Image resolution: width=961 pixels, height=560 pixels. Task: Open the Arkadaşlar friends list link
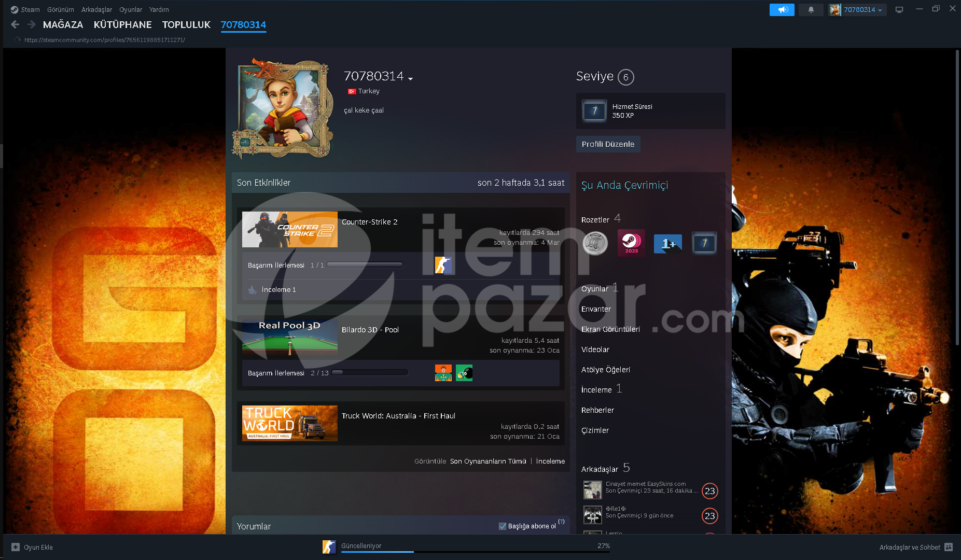pos(600,469)
